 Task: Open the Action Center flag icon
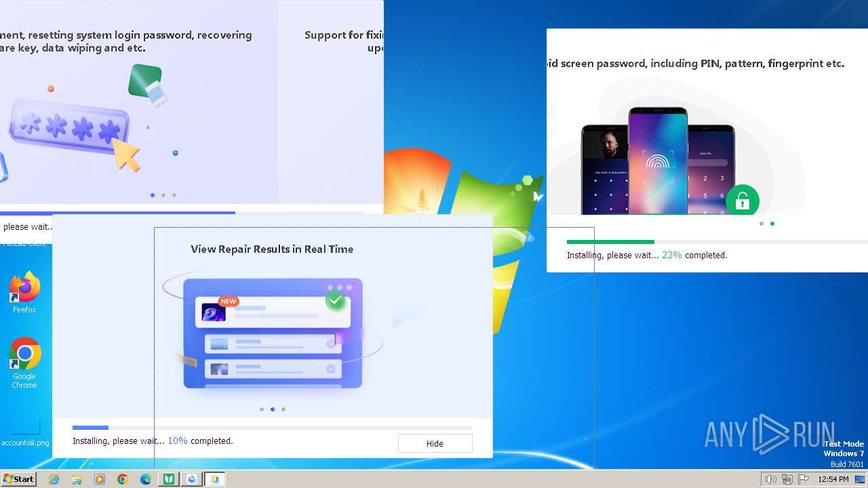point(804,479)
